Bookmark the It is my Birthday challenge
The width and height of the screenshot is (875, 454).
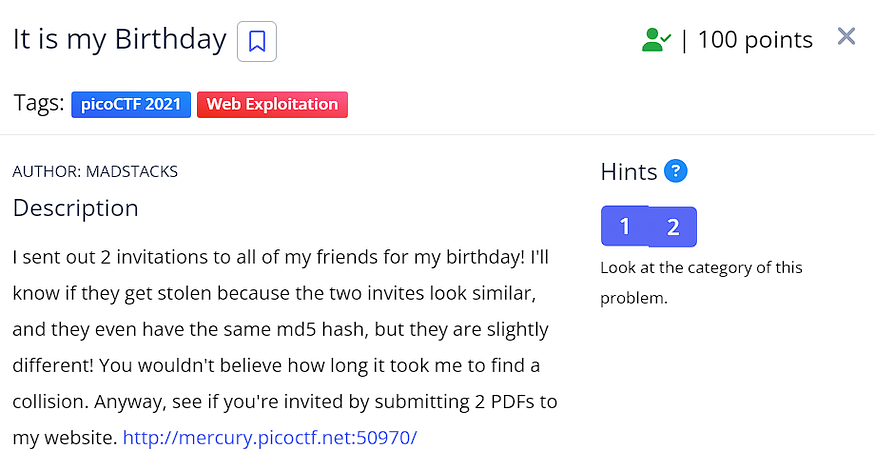[257, 42]
